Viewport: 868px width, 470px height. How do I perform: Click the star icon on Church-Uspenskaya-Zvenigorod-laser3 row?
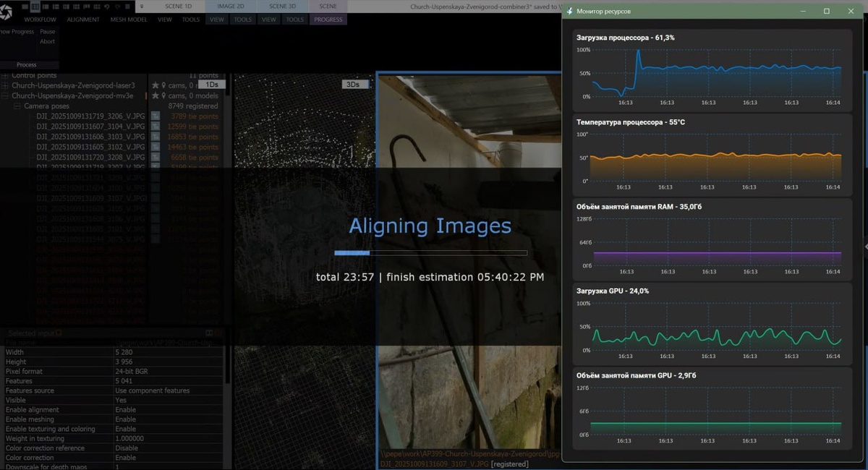coord(155,85)
